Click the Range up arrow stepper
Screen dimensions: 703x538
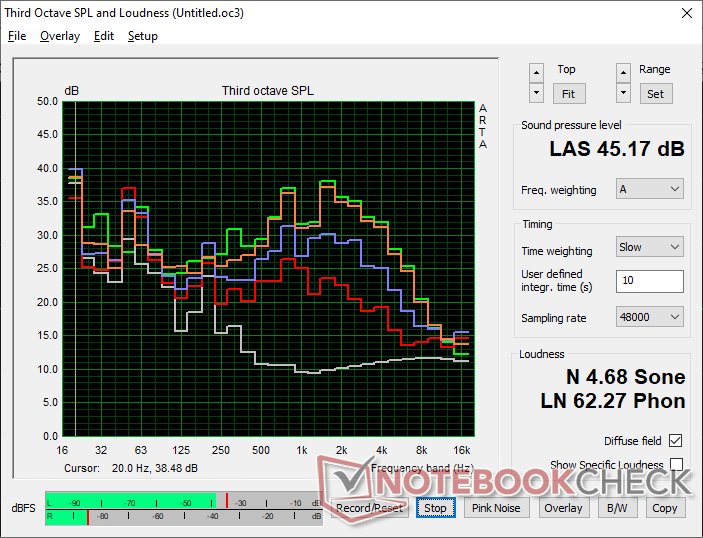pyautogui.click(x=623, y=73)
